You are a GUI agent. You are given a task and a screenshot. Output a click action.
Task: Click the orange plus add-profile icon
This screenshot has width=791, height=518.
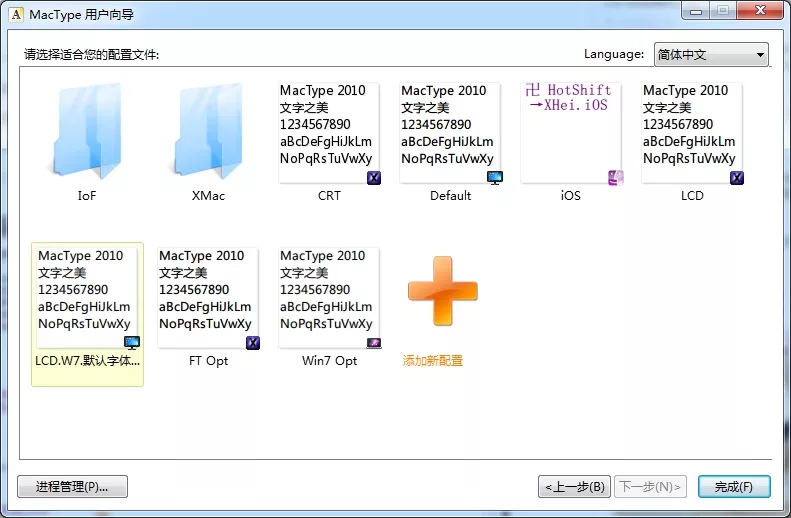442,291
